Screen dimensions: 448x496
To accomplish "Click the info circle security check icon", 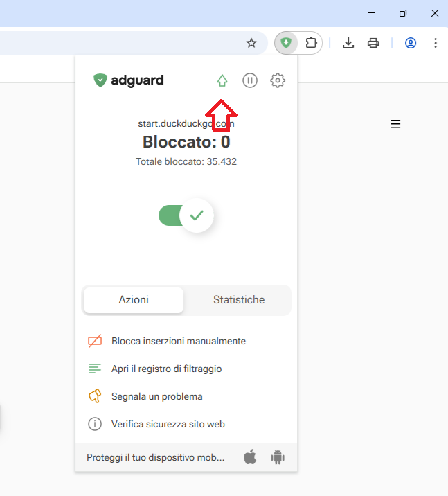I will pos(95,424).
